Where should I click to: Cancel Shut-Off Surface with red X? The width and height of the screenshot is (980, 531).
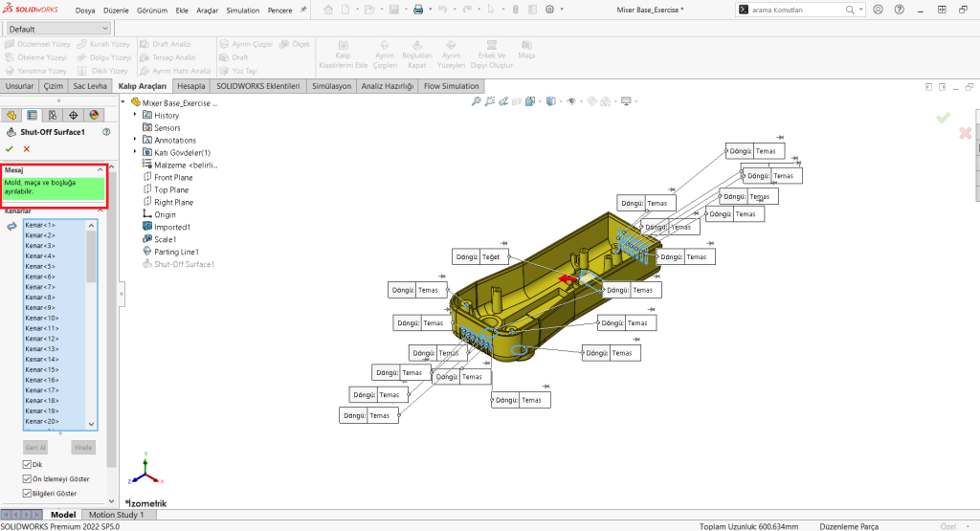click(27, 149)
